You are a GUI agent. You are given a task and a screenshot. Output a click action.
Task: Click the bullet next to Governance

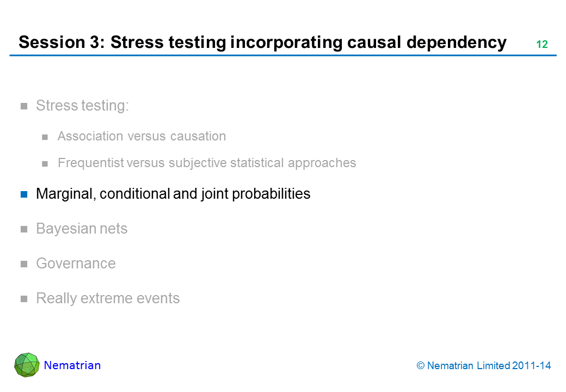point(24,264)
